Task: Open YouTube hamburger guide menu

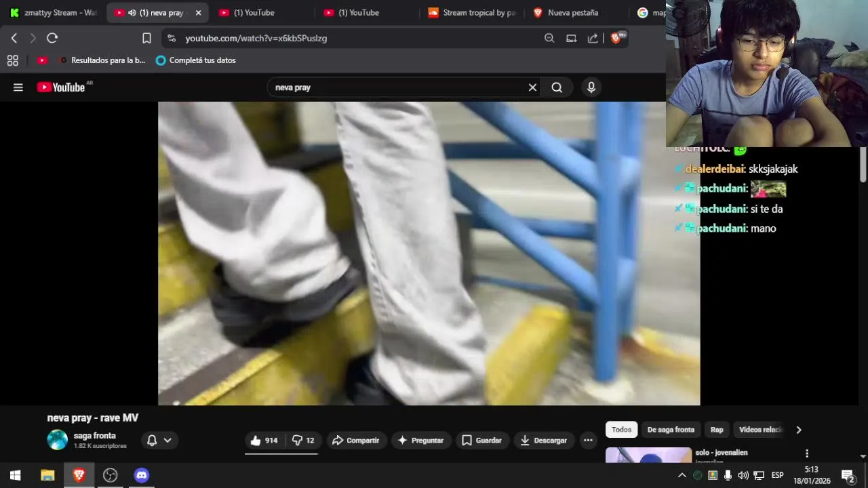Action: [x=18, y=87]
